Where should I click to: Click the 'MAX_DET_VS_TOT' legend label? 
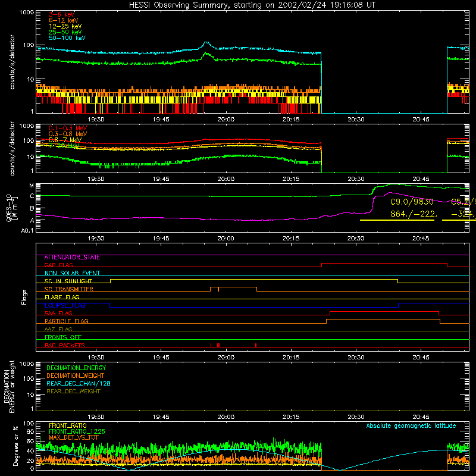[x=74, y=437]
